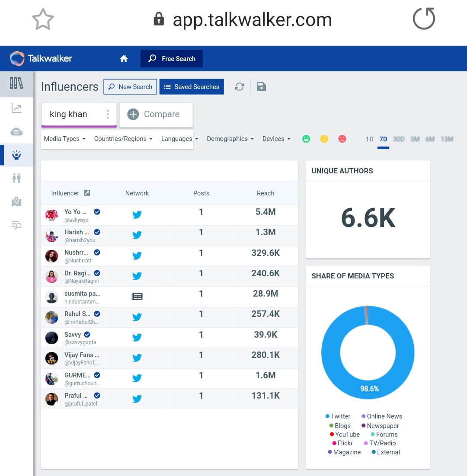The height and width of the screenshot is (476, 467).
Task: Open Saved Searches
Action: coord(192,86)
